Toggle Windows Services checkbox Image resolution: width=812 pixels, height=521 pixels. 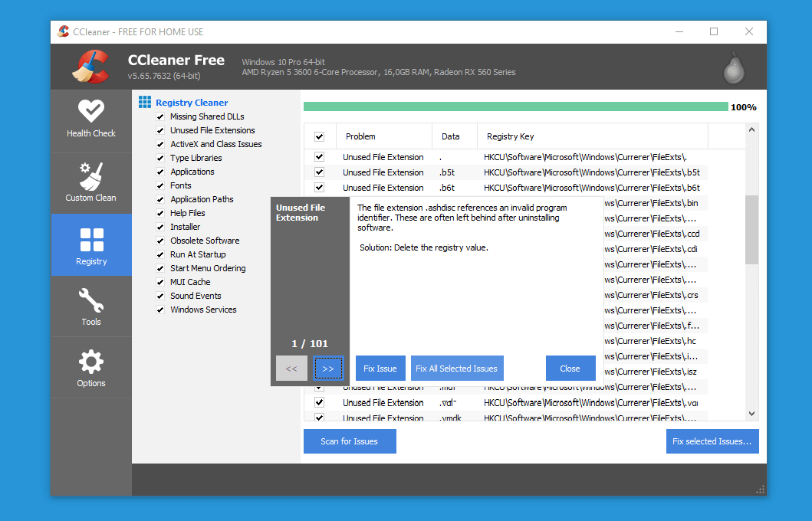click(160, 310)
